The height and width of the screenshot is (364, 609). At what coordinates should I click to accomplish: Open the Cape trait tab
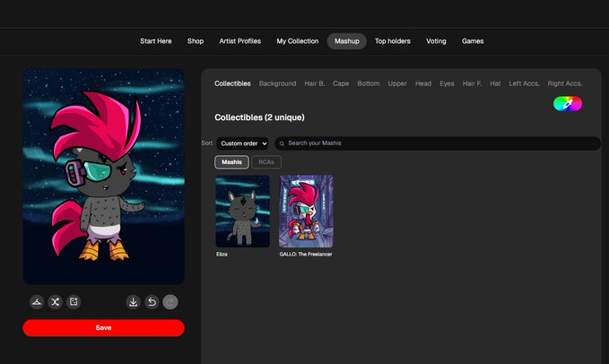341,83
